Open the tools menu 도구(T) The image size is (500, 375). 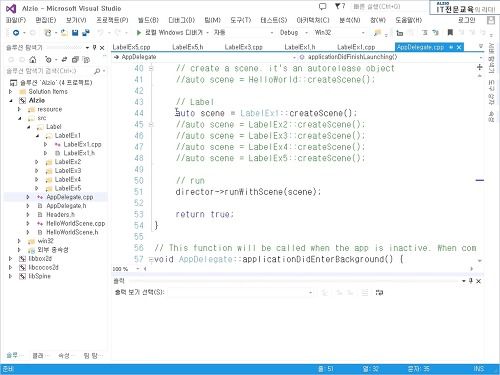pyautogui.click(x=241, y=20)
